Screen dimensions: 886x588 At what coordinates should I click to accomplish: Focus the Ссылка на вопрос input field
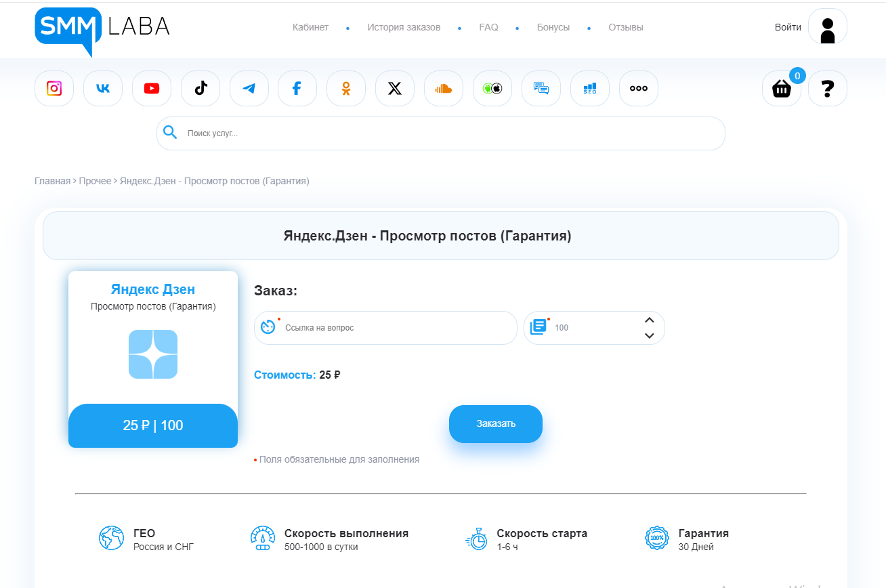[385, 328]
